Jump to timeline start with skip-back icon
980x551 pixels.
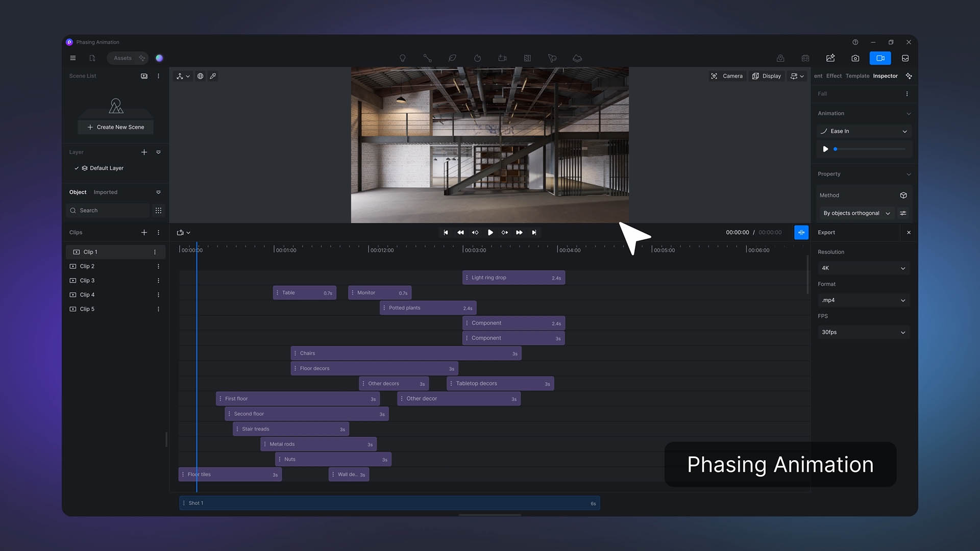click(x=446, y=233)
